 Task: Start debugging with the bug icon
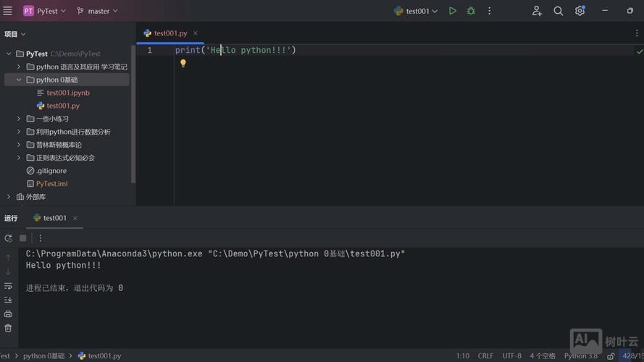click(x=471, y=11)
